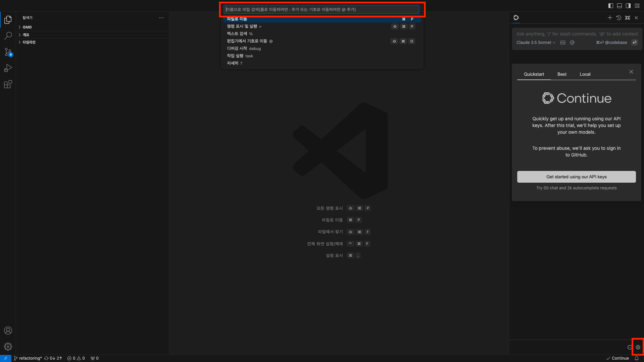Image resolution: width=644 pixels, height=362 pixels.
Task: Open the Search view icon
Action: click(8, 36)
